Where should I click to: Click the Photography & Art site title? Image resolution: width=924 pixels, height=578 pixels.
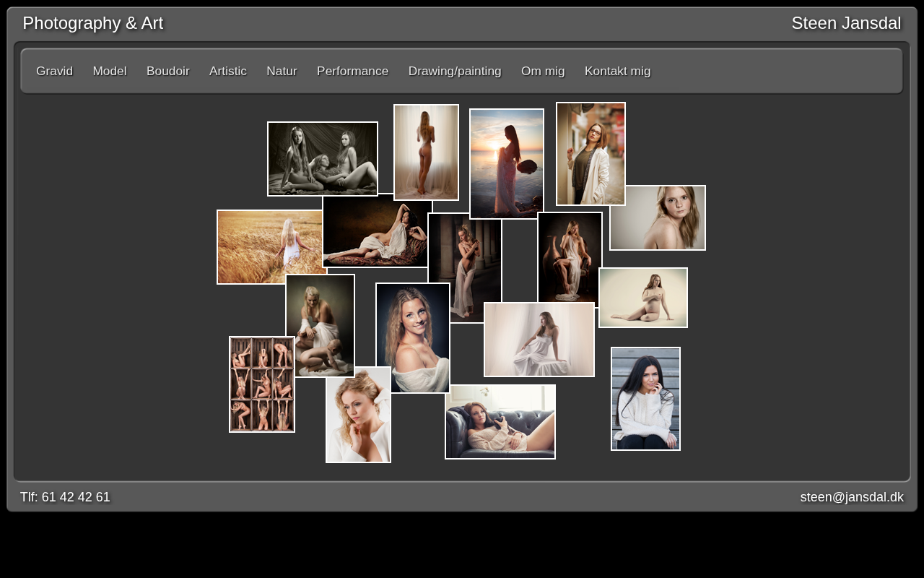(93, 23)
